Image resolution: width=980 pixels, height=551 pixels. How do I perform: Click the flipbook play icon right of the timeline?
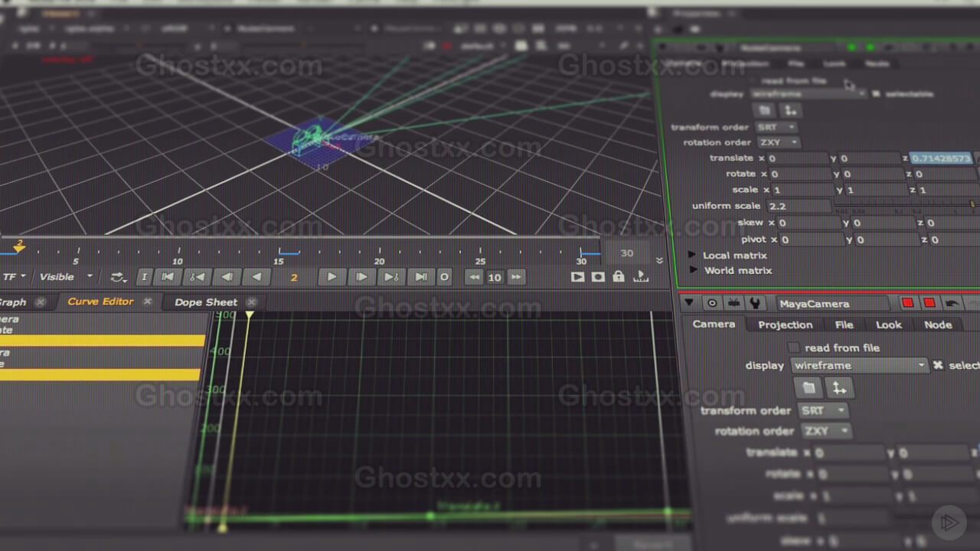[578, 276]
